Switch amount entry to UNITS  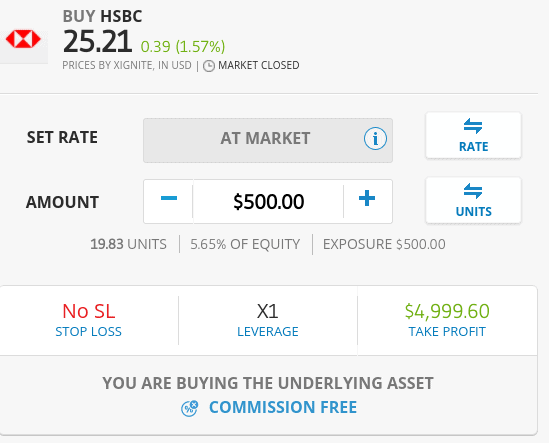473,200
